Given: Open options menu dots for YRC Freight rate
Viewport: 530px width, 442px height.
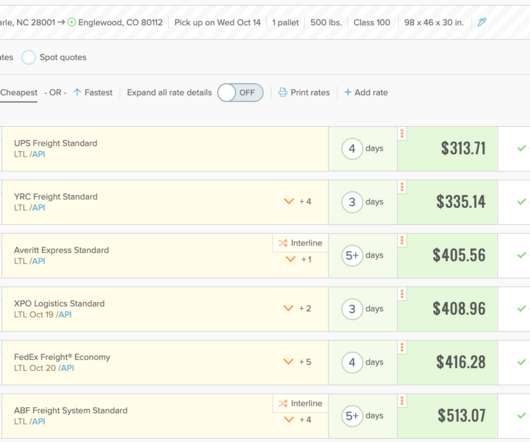Looking at the screenshot, I should pos(402,187).
